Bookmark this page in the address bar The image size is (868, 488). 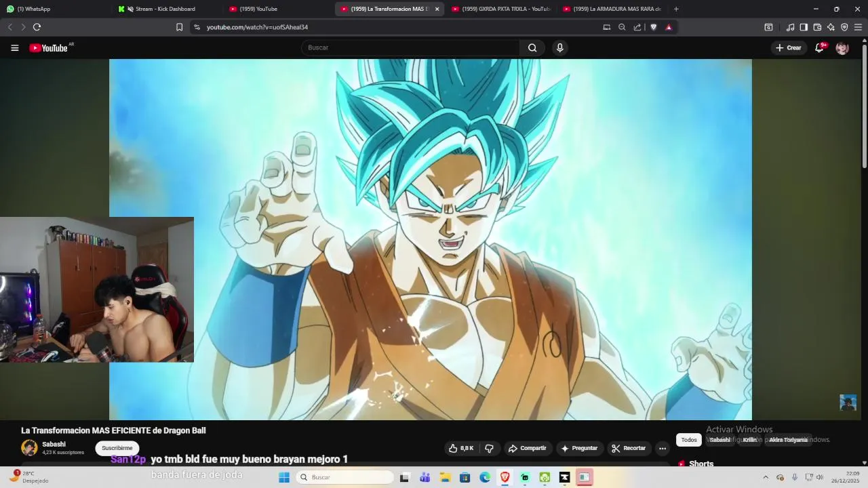pos(179,27)
